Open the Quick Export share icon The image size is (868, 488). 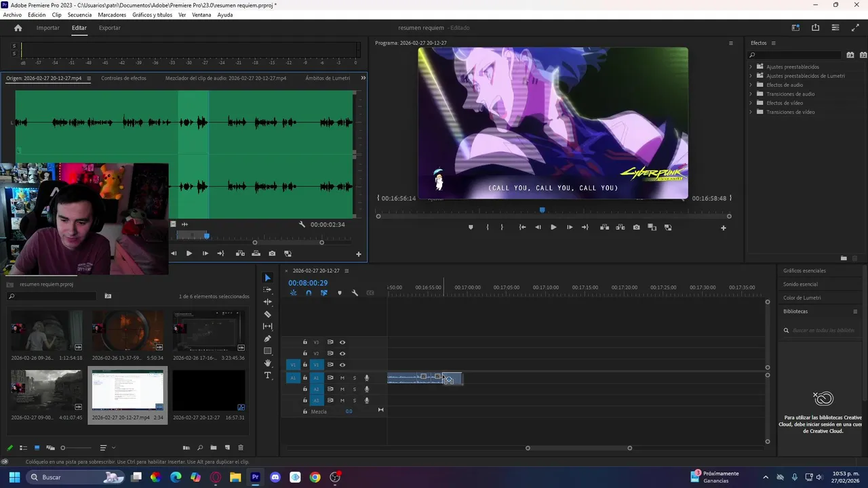click(x=815, y=28)
